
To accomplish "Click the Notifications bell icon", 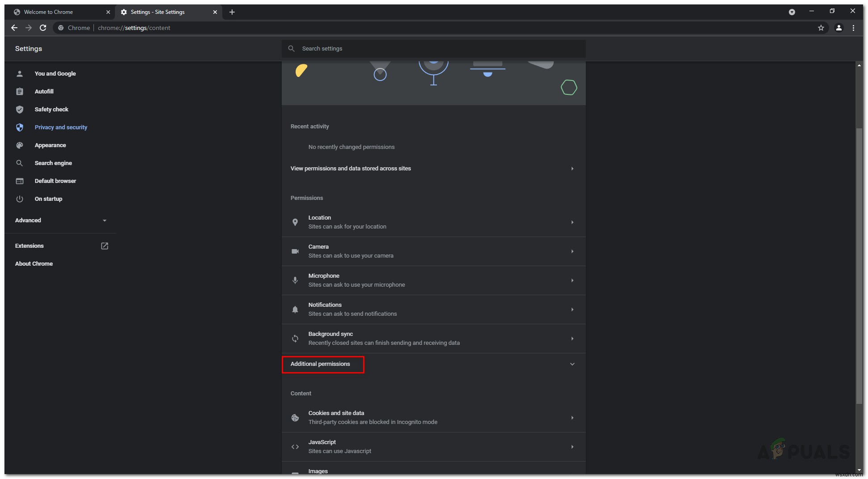I will click(295, 309).
